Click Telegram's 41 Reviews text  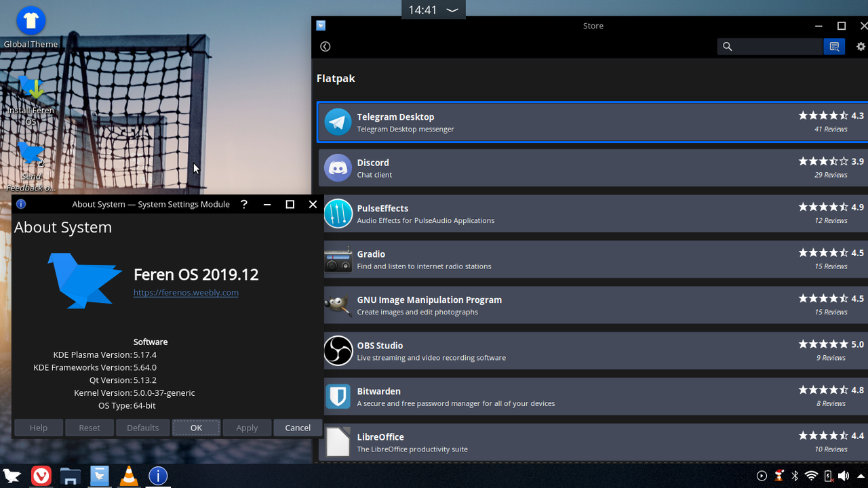tap(831, 129)
